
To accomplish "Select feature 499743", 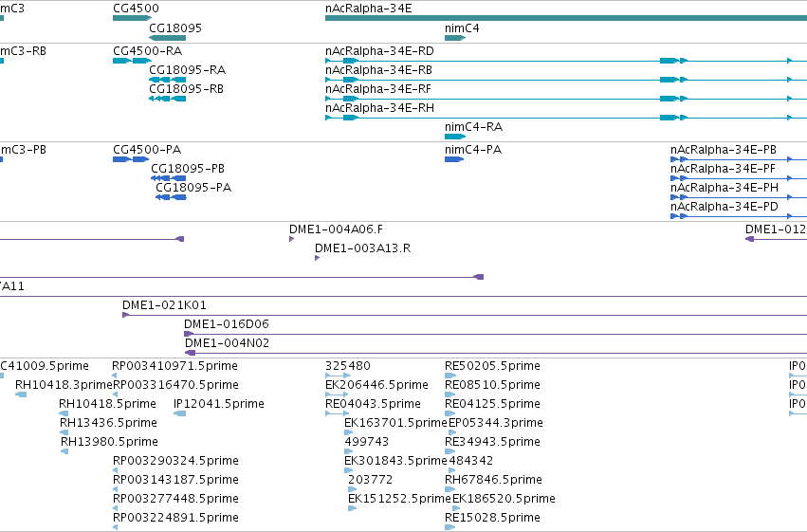I will point(348,451).
